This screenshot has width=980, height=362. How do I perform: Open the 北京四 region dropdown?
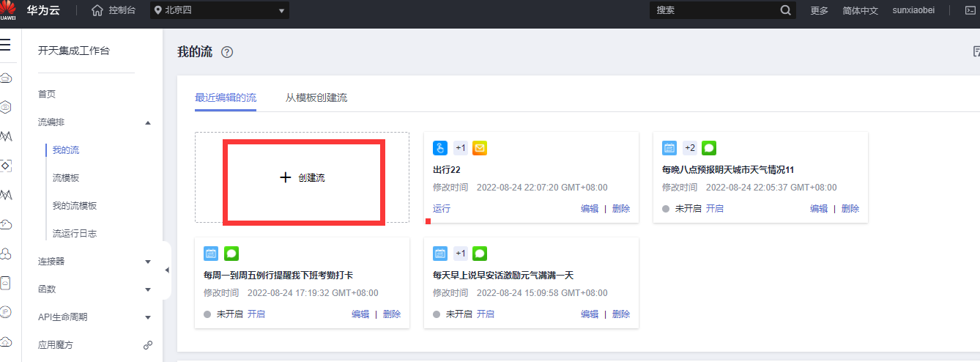click(220, 10)
